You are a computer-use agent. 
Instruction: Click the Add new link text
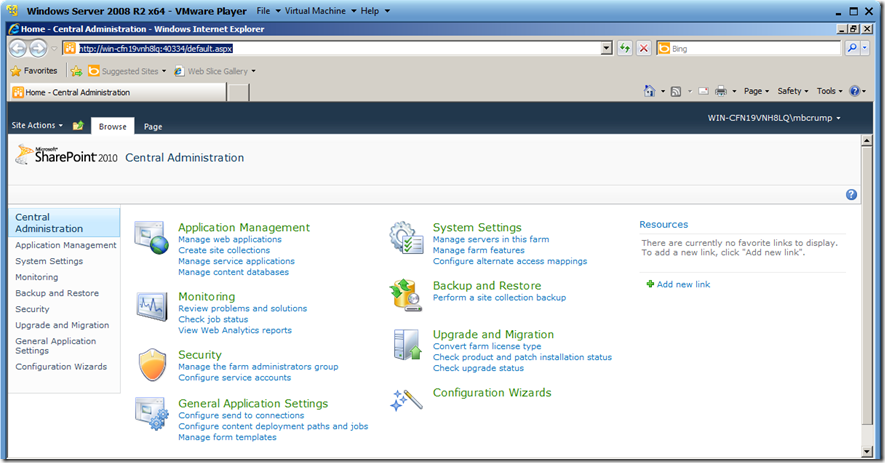(x=684, y=285)
